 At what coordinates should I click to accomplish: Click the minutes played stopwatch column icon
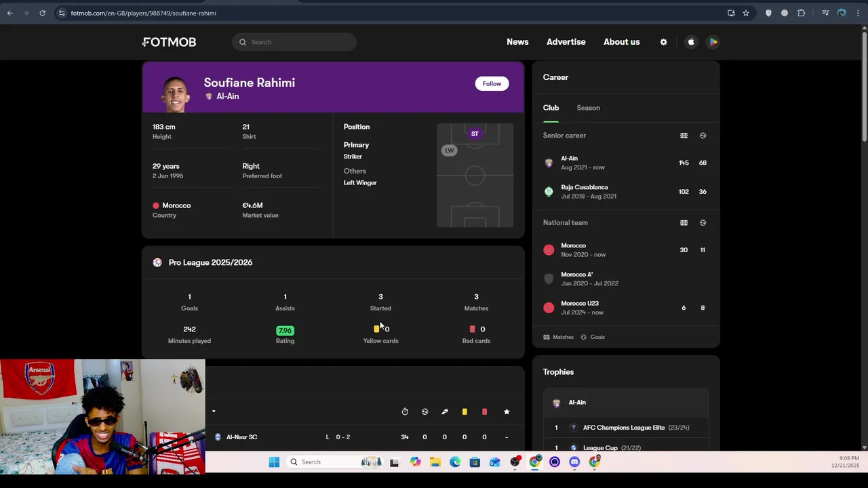click(405, 411)
